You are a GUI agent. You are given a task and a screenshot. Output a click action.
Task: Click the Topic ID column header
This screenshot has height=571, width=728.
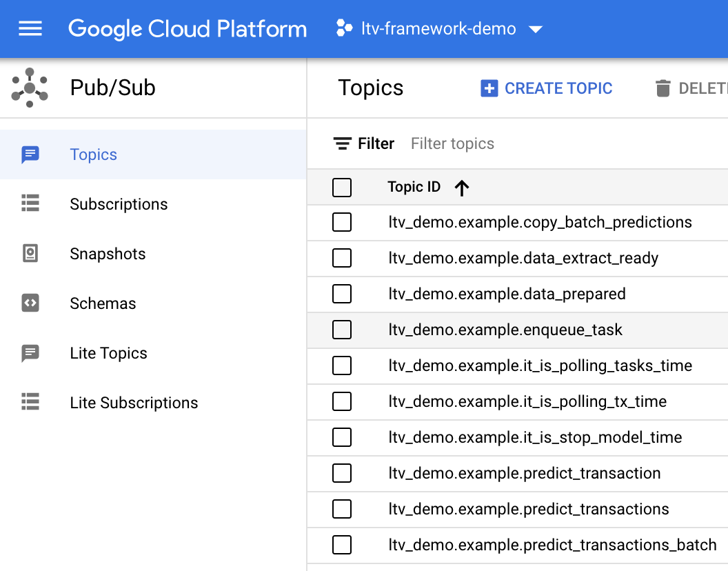click(x=414, y=187)
